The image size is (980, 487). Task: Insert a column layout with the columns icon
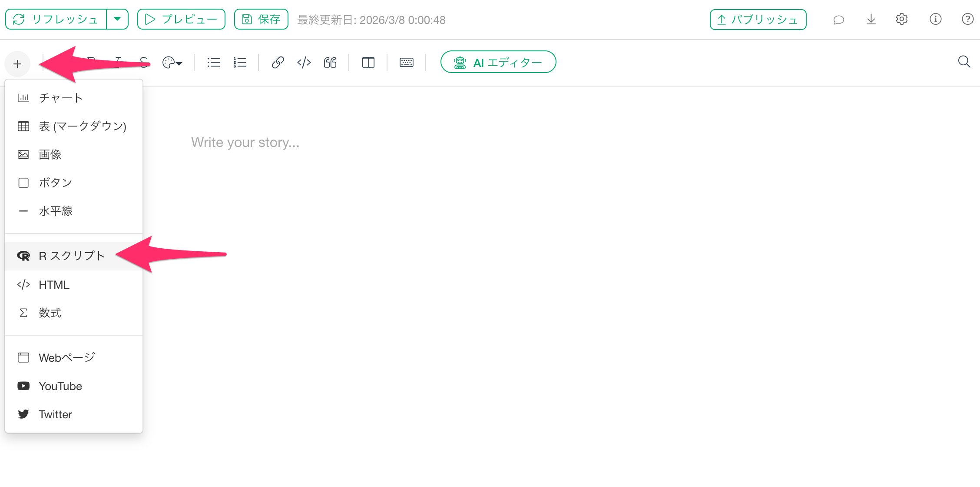pyautogui.click(x=368, y=63)
